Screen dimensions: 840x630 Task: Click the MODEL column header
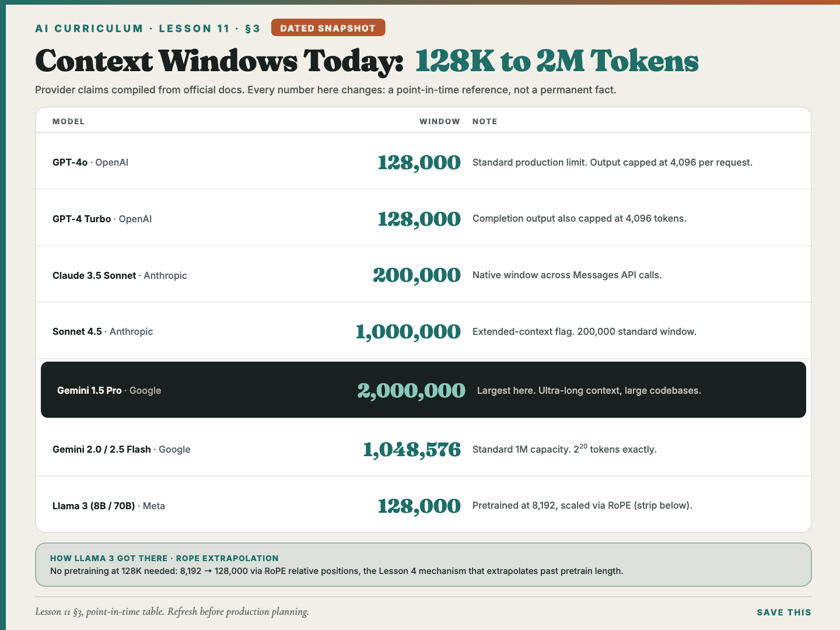(x=68, y=121)
